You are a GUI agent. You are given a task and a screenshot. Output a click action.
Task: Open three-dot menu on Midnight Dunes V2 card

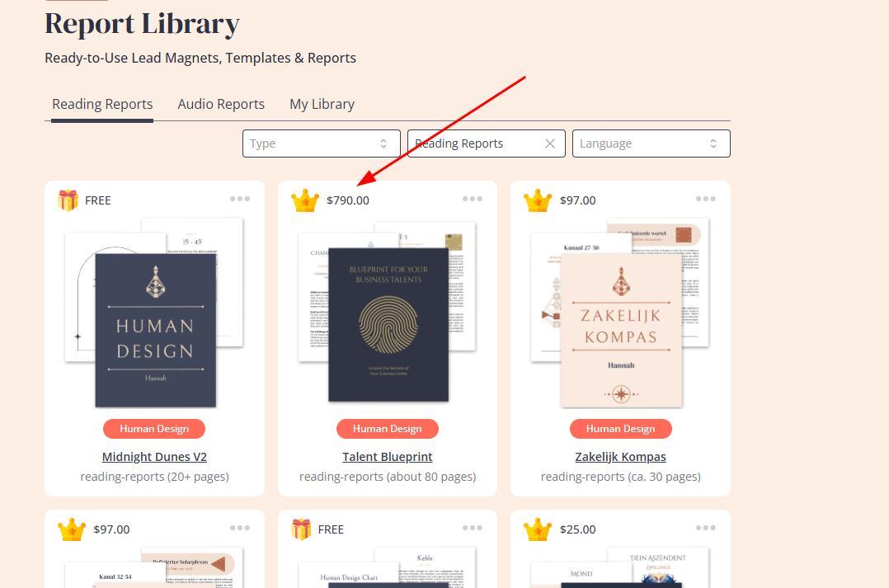(240, 199)
